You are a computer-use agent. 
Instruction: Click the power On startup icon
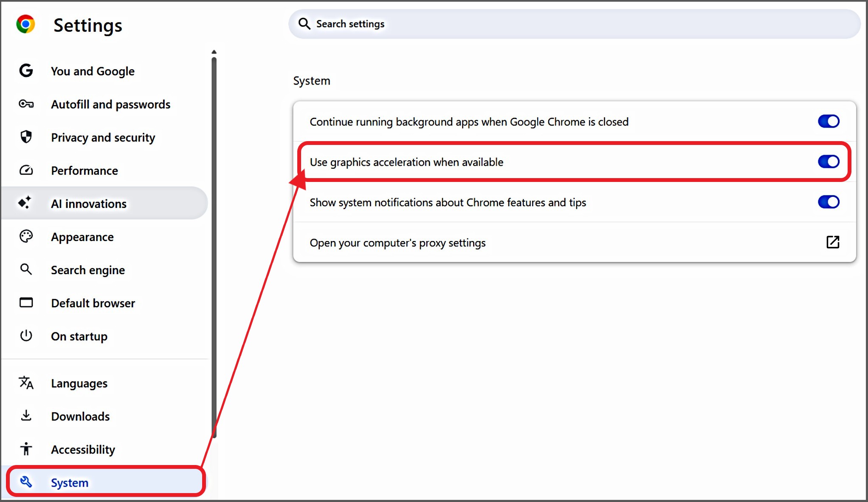click(x=26, y=336)
